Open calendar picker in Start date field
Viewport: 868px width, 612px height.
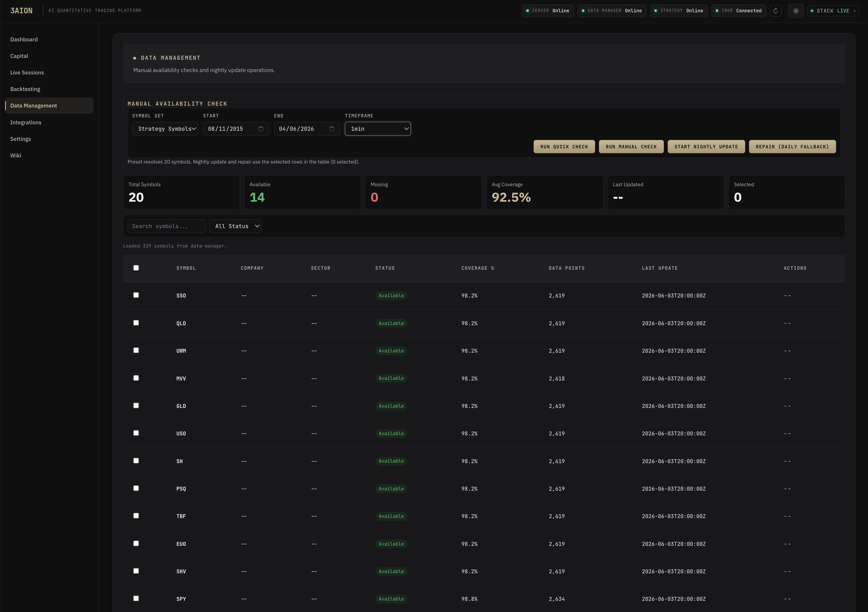(260, 129)
